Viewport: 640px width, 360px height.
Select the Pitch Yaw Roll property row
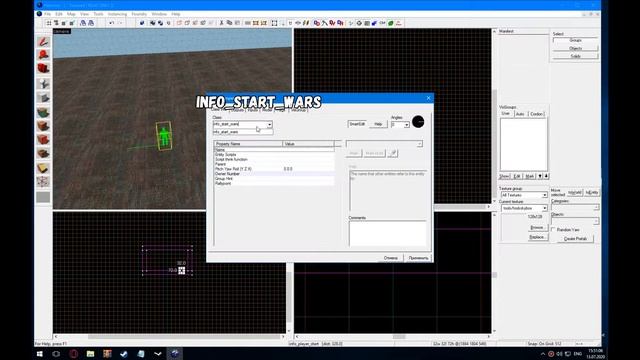274,169
